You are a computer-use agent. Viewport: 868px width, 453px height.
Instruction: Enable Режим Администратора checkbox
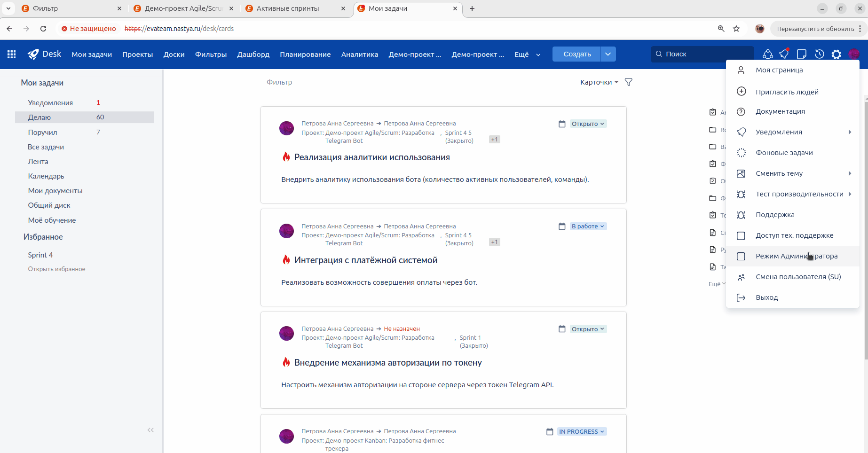tap(741, 256)
